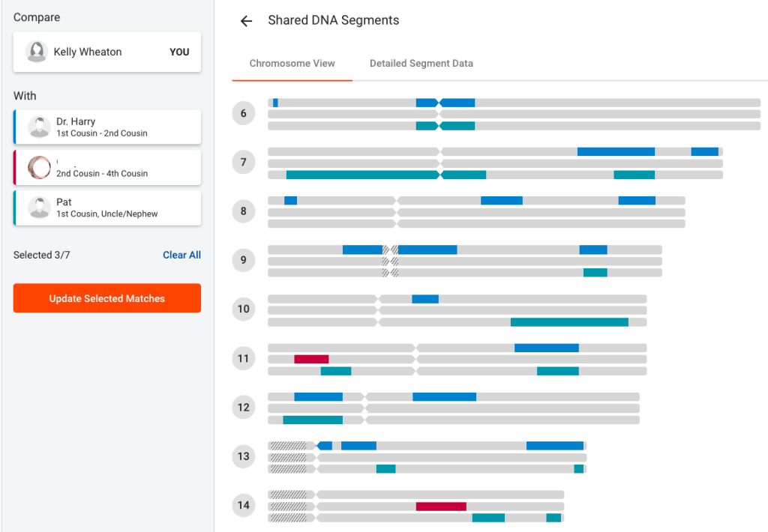The image size is (768, 532).
Task: Switch to the Detailed Segment Data tab
Action: (x=421, y=64)
